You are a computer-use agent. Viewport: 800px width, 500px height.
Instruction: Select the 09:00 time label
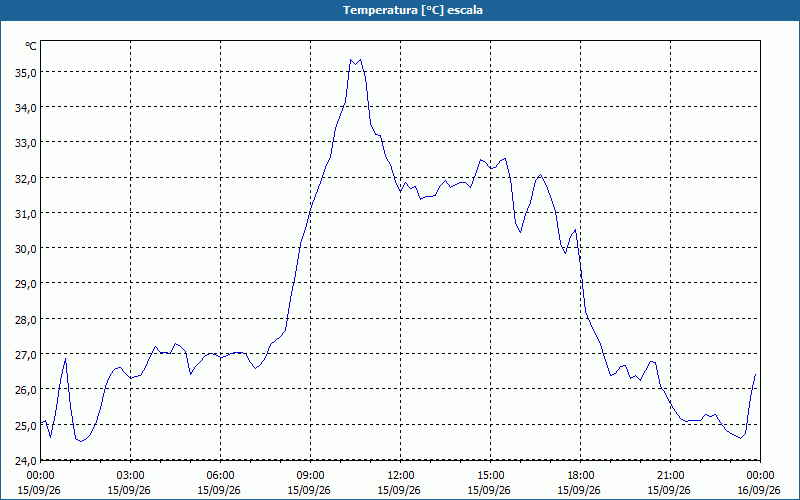[310, 476]
